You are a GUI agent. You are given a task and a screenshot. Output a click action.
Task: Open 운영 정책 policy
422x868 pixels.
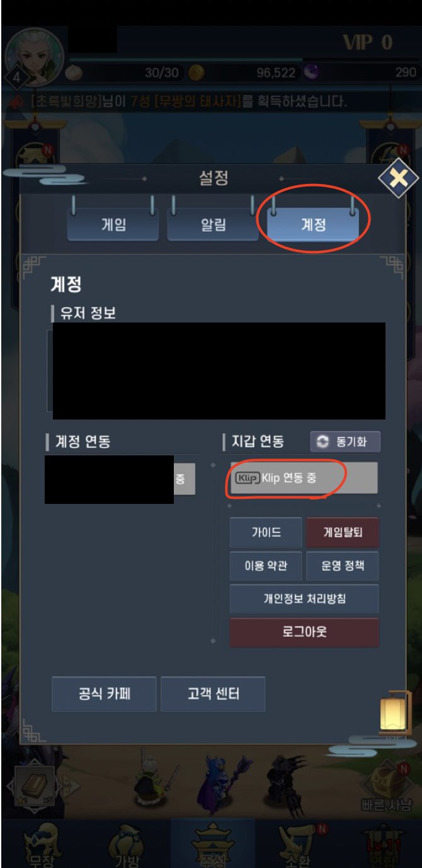click(x=342, y=566)
